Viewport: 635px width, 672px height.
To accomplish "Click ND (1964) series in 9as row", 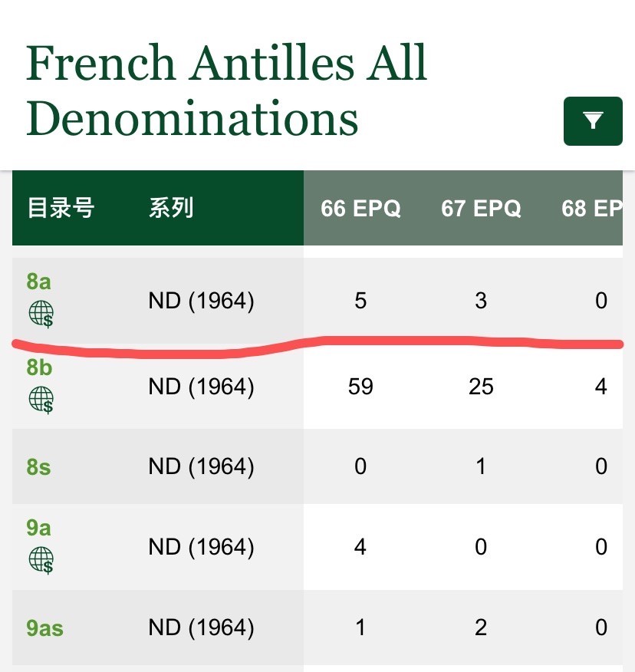I will pyautogui.click(x=201, y=628).
